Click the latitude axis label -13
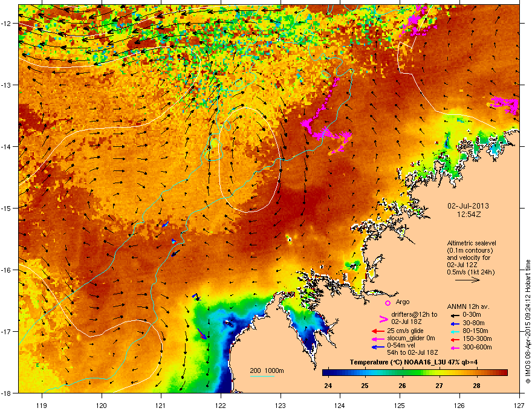 click(x=7, y=85)
